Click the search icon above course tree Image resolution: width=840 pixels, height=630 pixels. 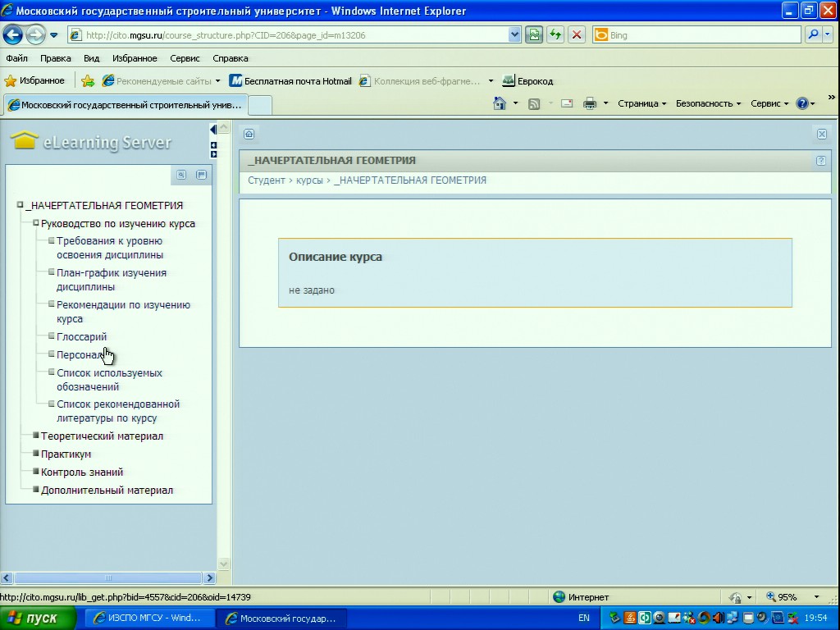(x=181, y=175)
